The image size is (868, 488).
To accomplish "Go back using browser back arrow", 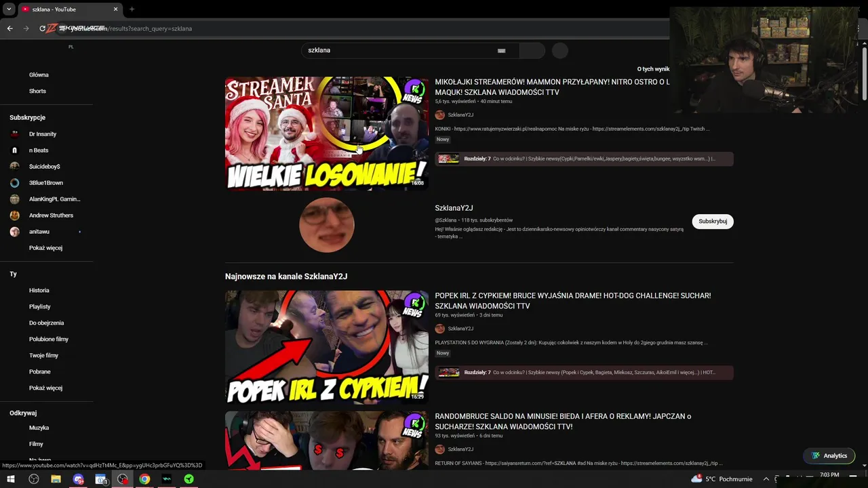I will [x=9, y=28].
